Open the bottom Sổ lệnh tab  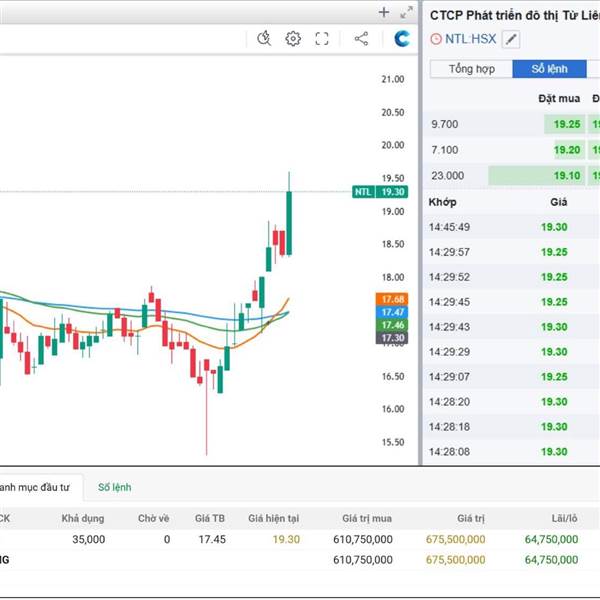tap(114, 487)
